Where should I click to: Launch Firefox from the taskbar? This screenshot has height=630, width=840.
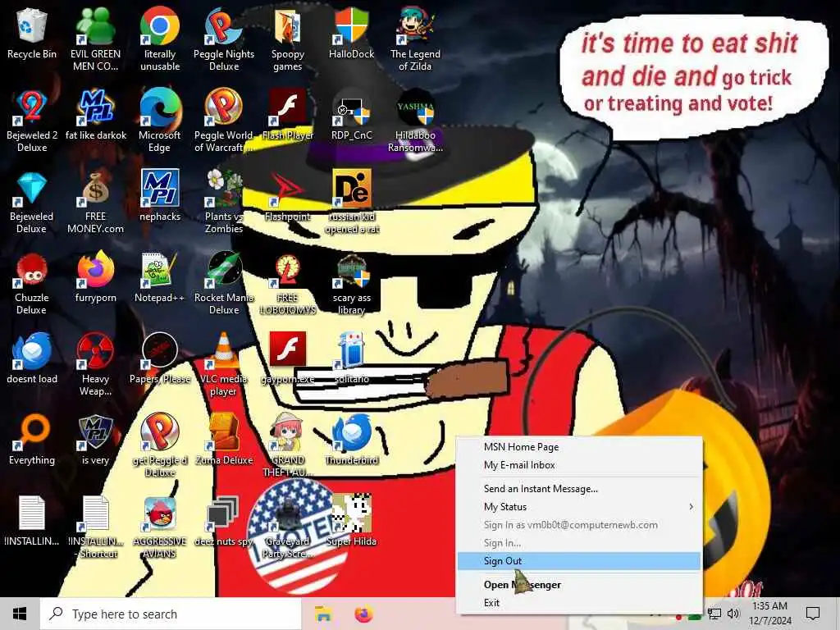(x=364, y=614)
